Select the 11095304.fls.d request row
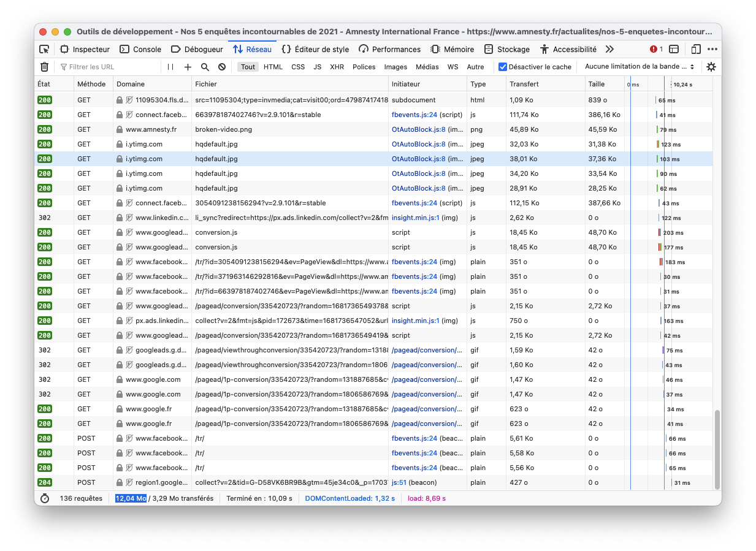The height and width of the screenshot is (551, 756). coord(375,100)
